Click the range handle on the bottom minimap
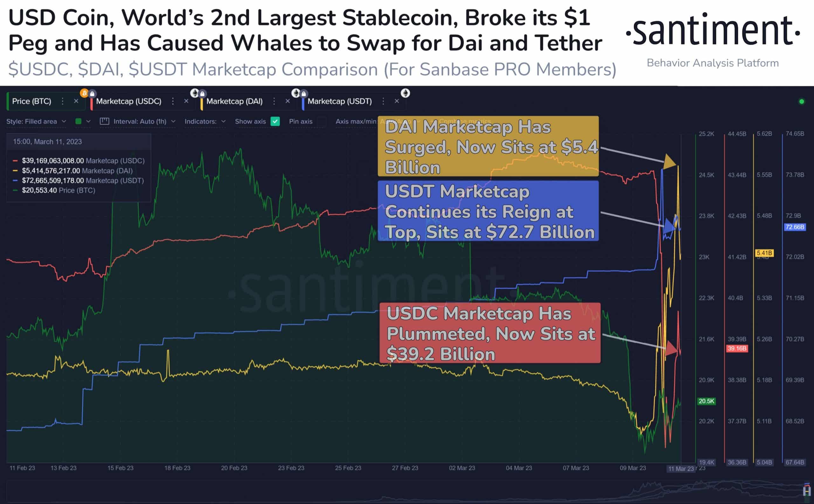The width and height of the screenshot is (814, 504). (x=807, y=491)
